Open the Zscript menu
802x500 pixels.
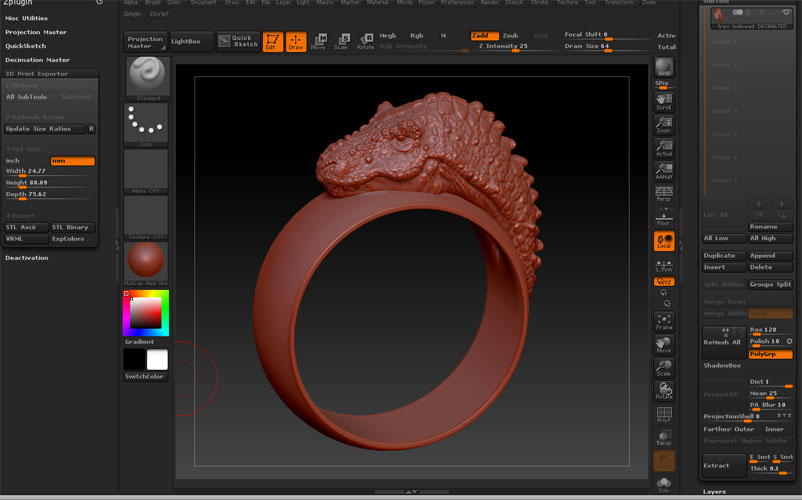pos(159,14)
